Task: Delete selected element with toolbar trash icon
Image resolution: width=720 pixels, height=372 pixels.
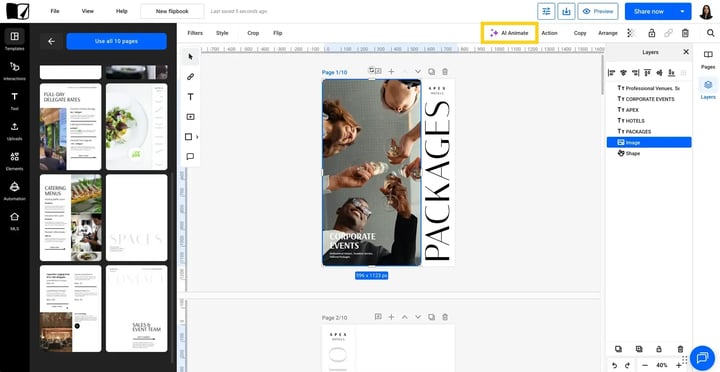Action: pos(685,33)
